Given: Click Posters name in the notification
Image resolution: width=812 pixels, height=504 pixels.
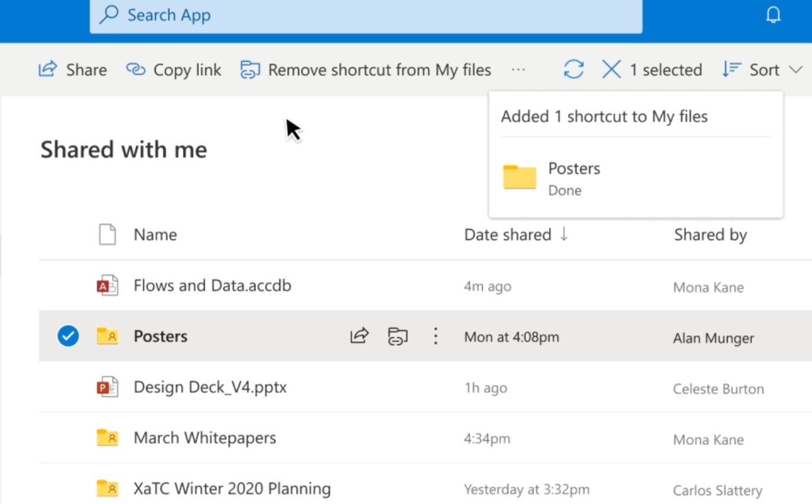Looking at the screenshot, I should 574,169.
